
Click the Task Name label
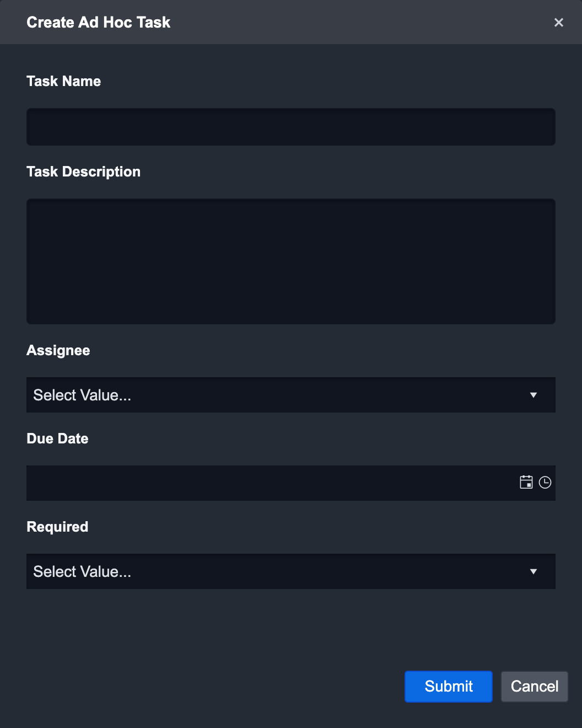pyautogui.click(x=64, y=81)
